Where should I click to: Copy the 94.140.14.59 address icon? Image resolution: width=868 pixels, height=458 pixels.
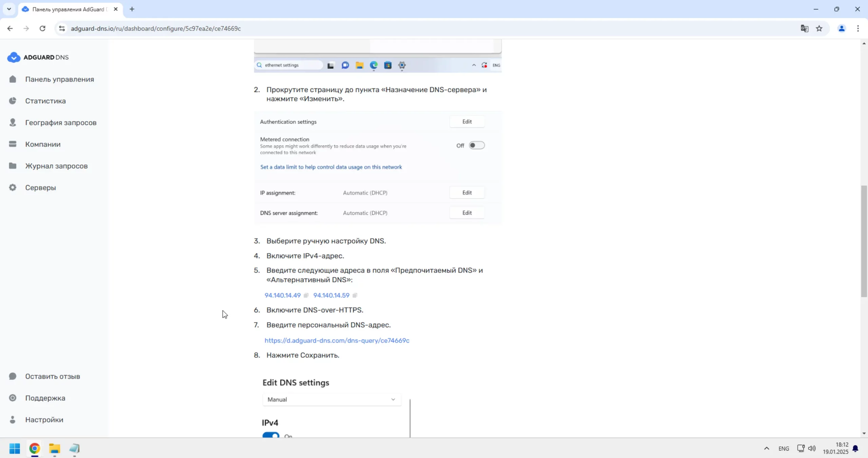[355, 295]
